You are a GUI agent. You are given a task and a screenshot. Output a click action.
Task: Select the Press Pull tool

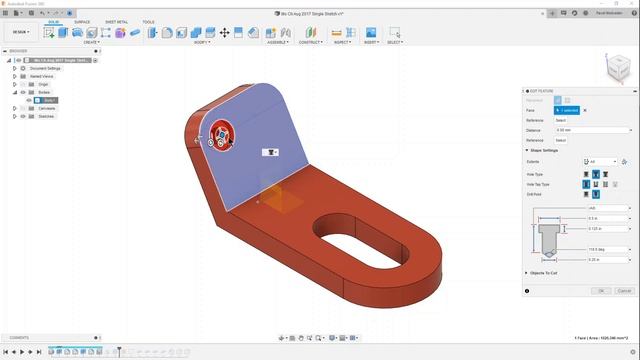tap(152, 33)
